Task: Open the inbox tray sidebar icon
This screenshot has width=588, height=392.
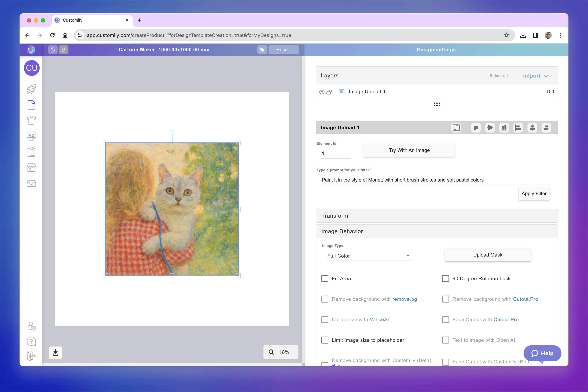Action: click(x=31, y=183)
